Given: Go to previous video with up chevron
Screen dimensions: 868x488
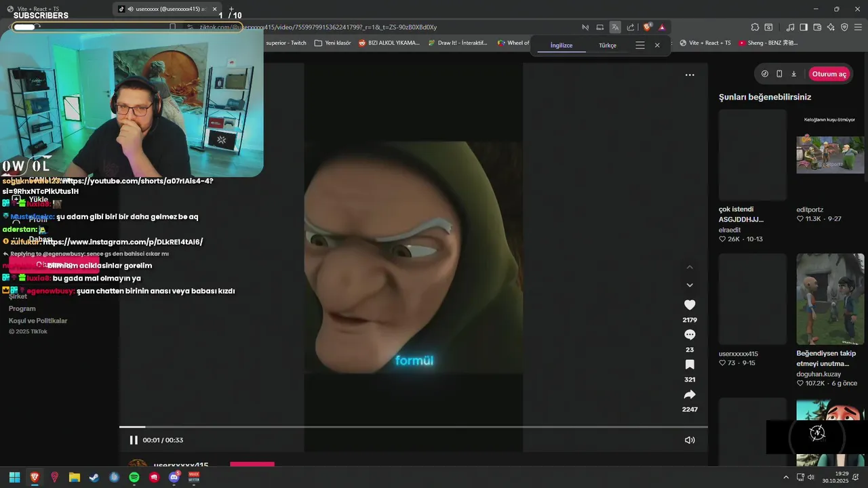Looking at the screenshot, I should [x=690, y=267].
